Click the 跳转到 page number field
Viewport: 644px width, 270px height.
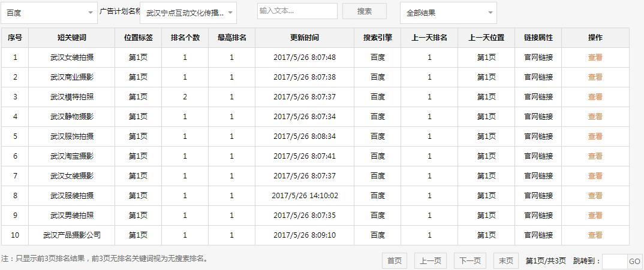pyautogui.click(x=615, y=261)
